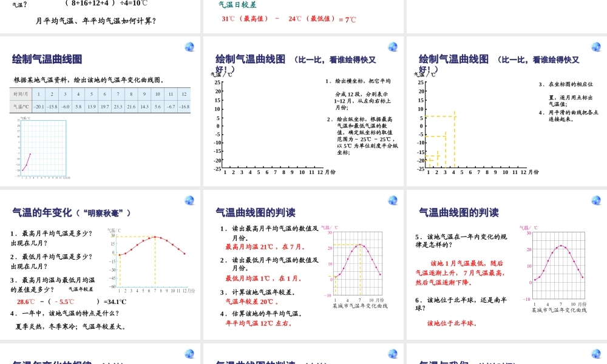The image size is (607, 364).
Task: Click the table cell showing -16.8
Action: point(185,107)
